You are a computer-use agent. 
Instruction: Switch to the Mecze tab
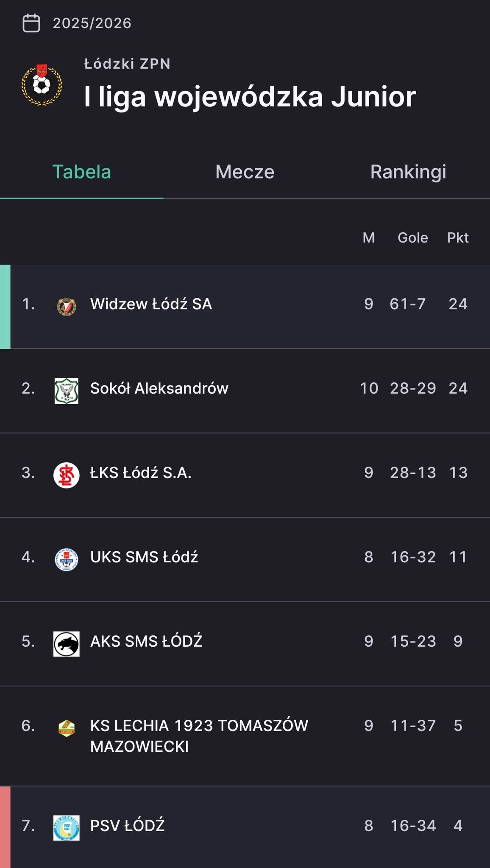(x=245, y=172)
